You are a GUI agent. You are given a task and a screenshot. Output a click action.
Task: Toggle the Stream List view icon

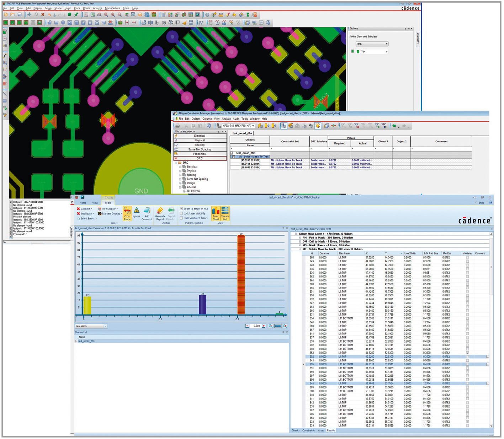tap(225, 213)
